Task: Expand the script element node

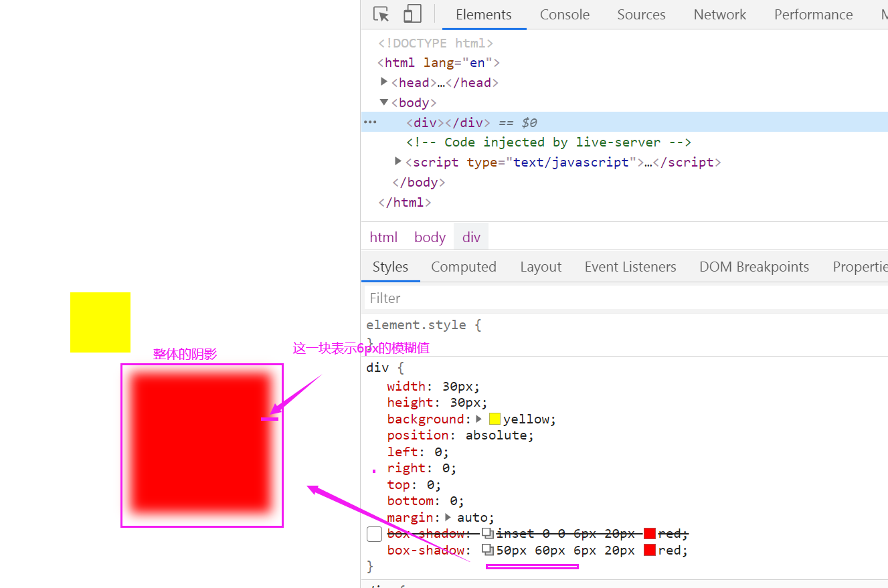Action: coord(398,161)
